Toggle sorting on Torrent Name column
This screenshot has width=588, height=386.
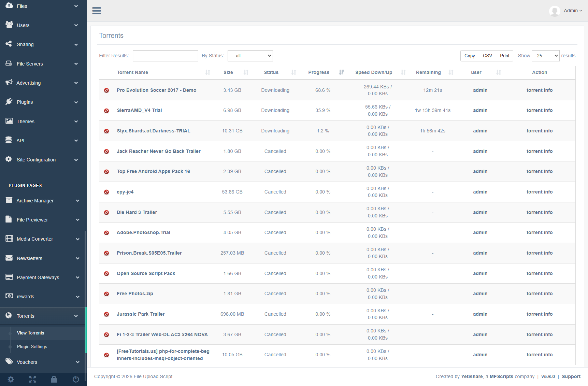(x=132, y=72)
